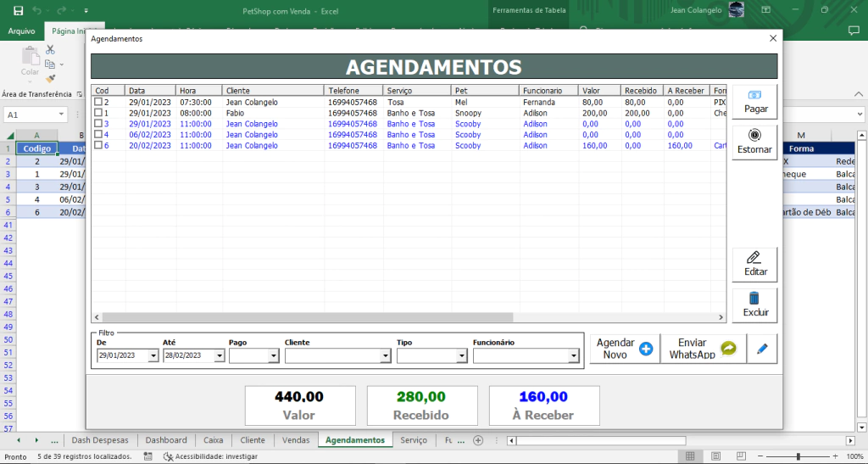868x464 pixels.
Task: Tick the checkbox for Fabio's appointment
Action: (x=98, y=113)
